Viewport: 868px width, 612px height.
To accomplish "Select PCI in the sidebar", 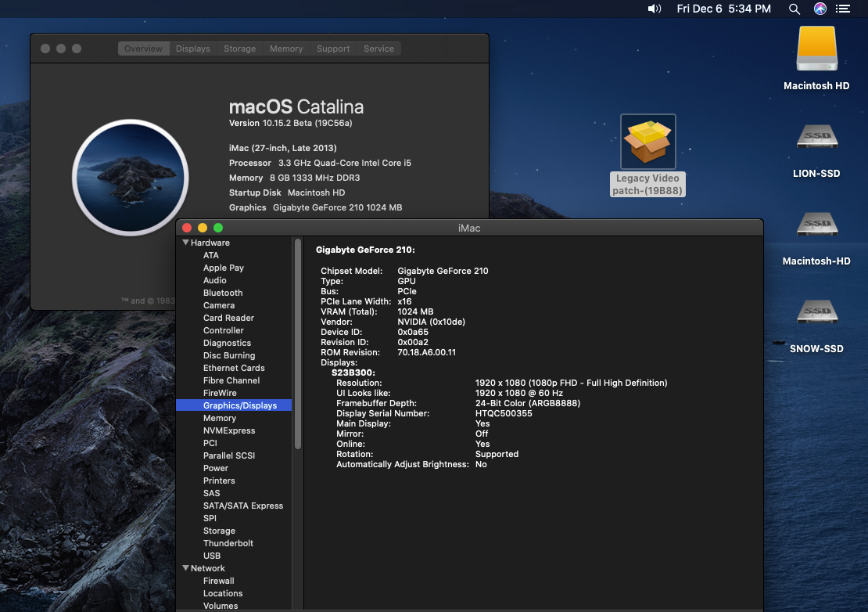I will [x=210, y=443].
